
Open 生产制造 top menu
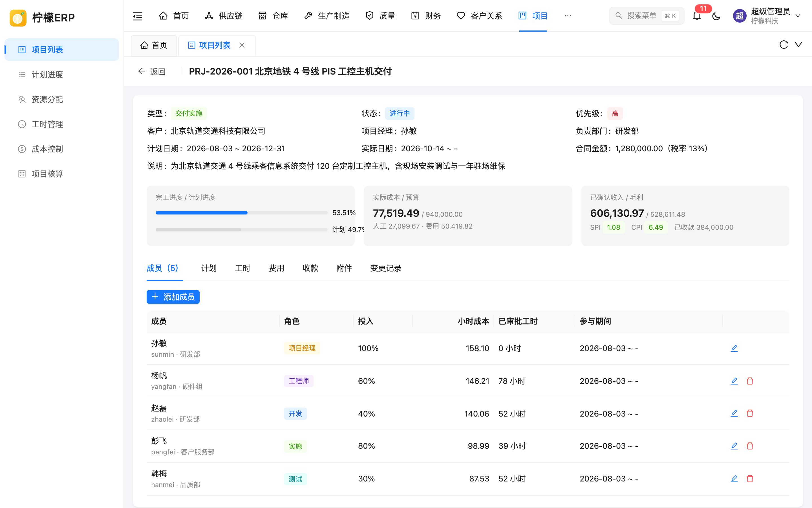(327, 16)
